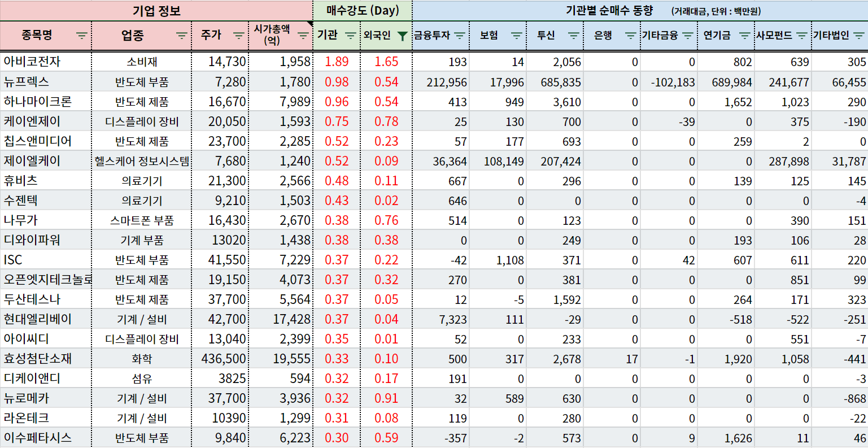This screenshot has width=868, height=448.
Task: Select the 금융투자 value 7,323
Action: [441, 319]
